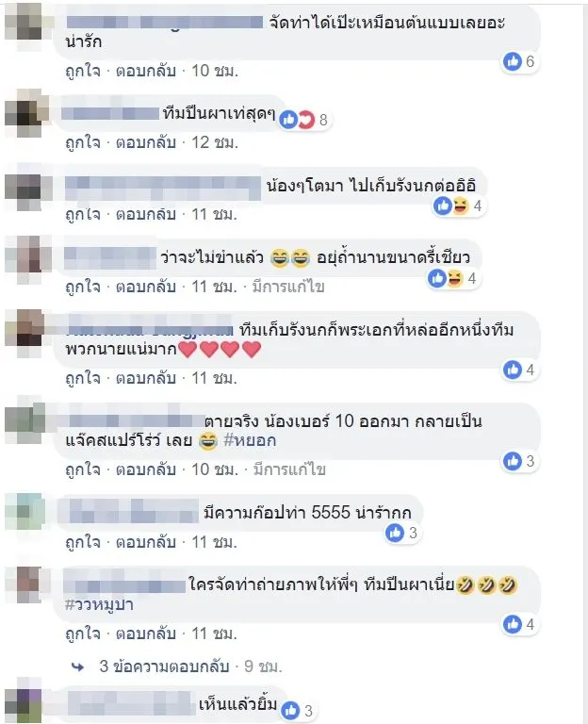
Task: Click the avatar of the ทีมปีนผาเท่สุดๆ commenter
Action: (x=26, y=113)
